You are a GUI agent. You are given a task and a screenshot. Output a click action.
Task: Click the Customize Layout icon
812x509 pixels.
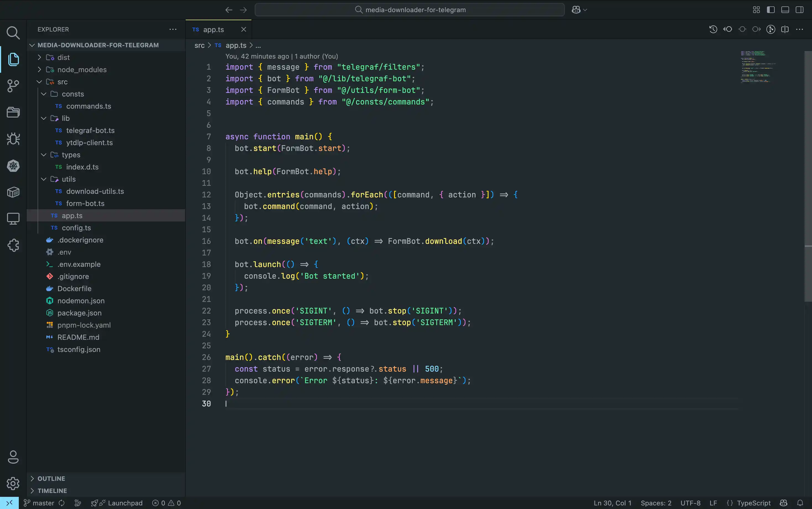point(756,10)
